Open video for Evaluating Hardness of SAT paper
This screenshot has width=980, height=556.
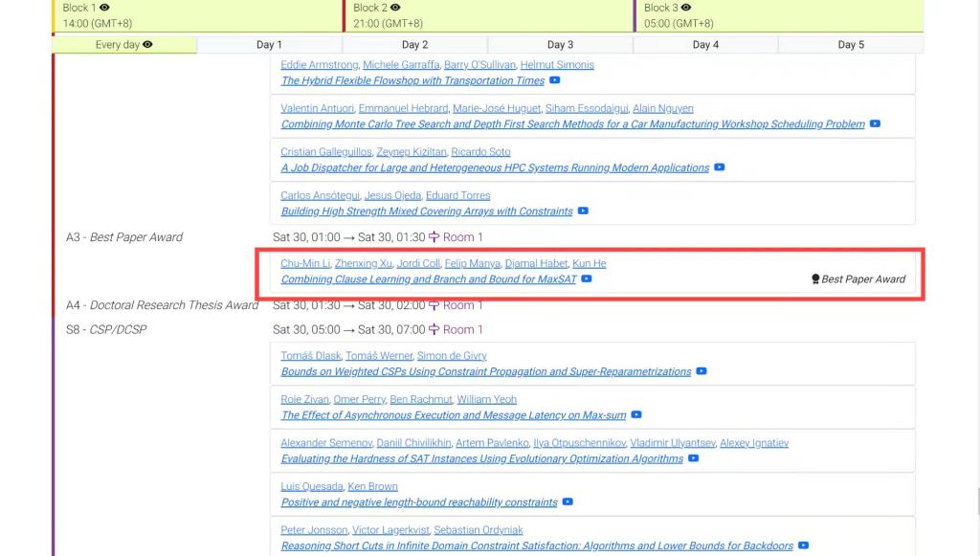694,458
